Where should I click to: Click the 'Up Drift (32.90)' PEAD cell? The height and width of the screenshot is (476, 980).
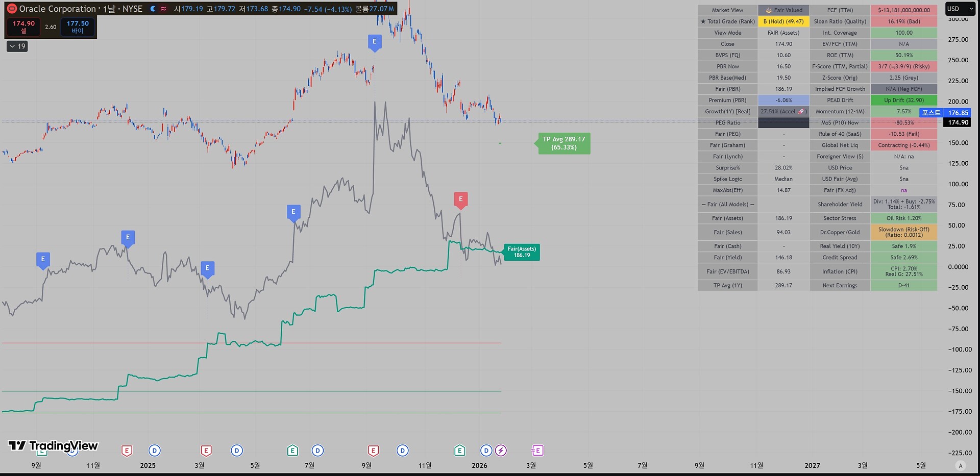[x=904, y=100]
